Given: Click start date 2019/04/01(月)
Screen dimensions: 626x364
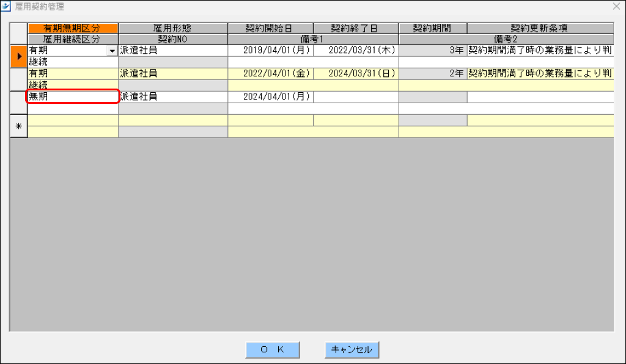Looking at the screenshot, I should pos(270,50).
